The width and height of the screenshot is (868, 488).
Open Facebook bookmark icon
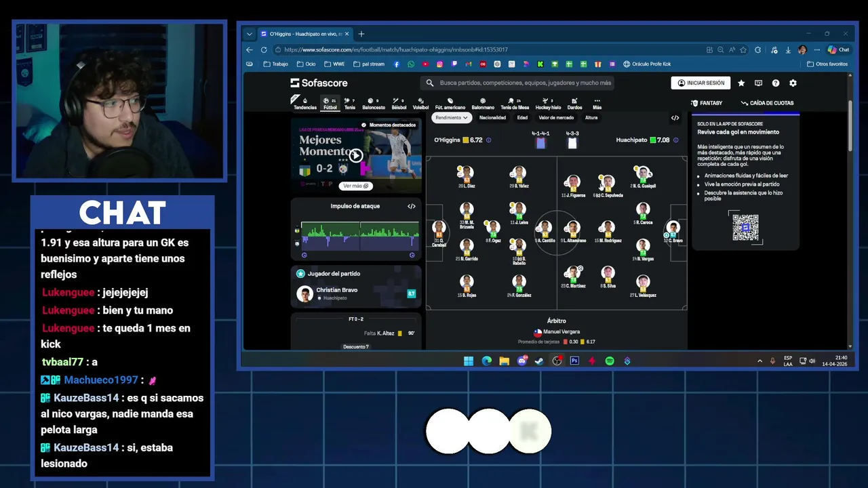[x=397, y=64]
